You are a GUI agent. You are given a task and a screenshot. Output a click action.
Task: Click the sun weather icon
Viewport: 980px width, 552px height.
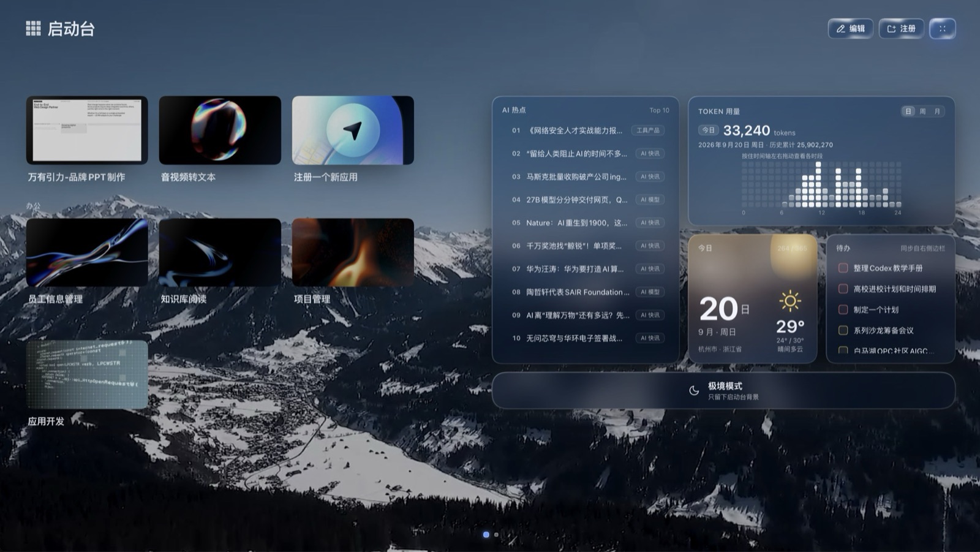click(790, 301)
